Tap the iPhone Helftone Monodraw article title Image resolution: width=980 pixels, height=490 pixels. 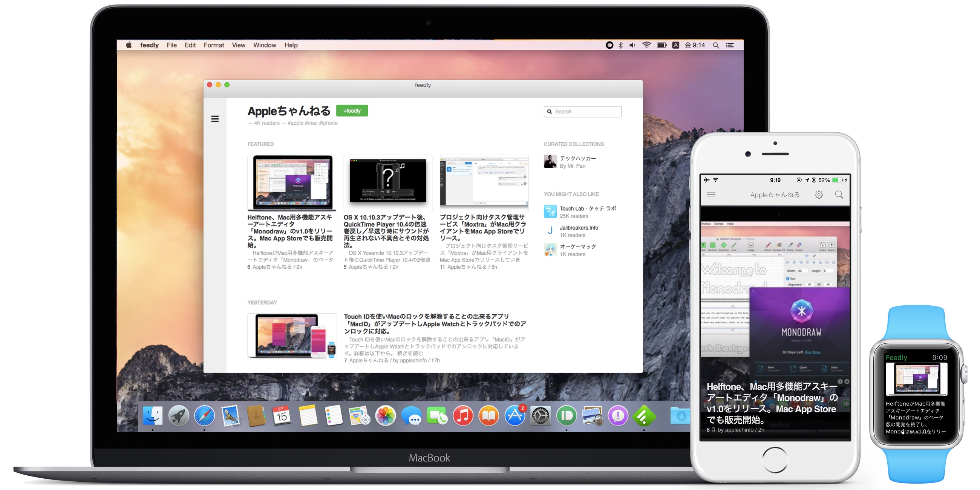pos(772,403)
